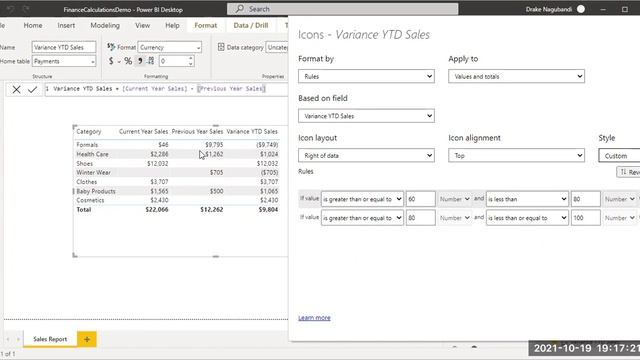Click the Current Year Sales column header
640x360 pixels.
(x=143, y=131)
